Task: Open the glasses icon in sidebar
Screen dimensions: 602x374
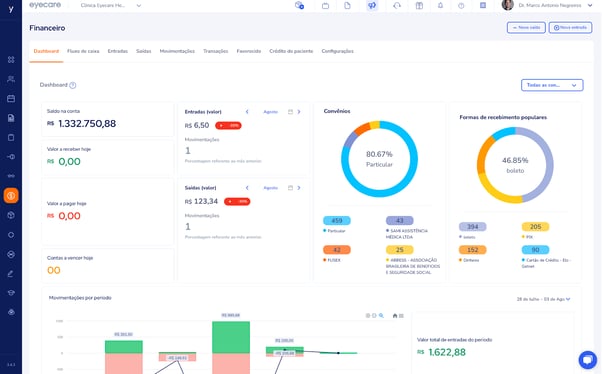Action: (x=11, y=176)
